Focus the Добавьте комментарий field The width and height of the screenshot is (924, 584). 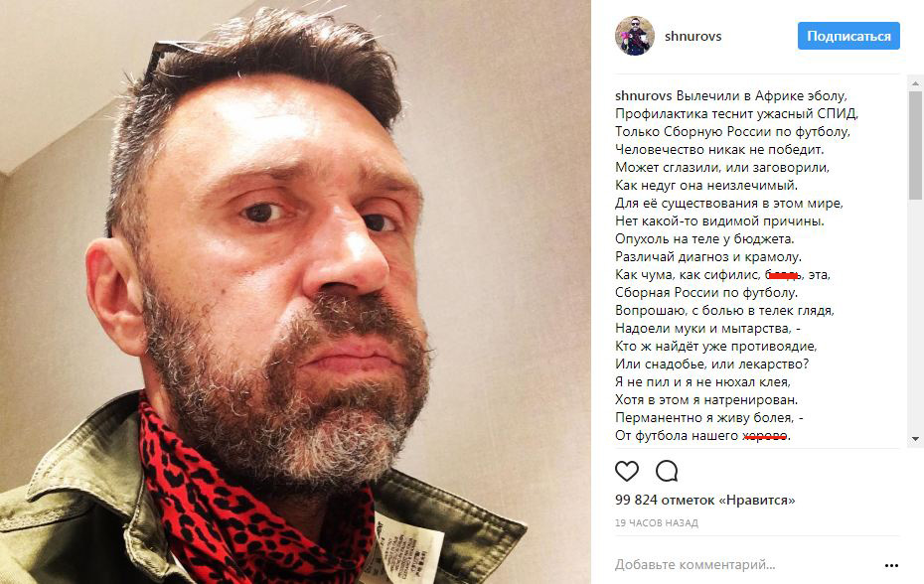pyautogui.click(x=747, y=564)
